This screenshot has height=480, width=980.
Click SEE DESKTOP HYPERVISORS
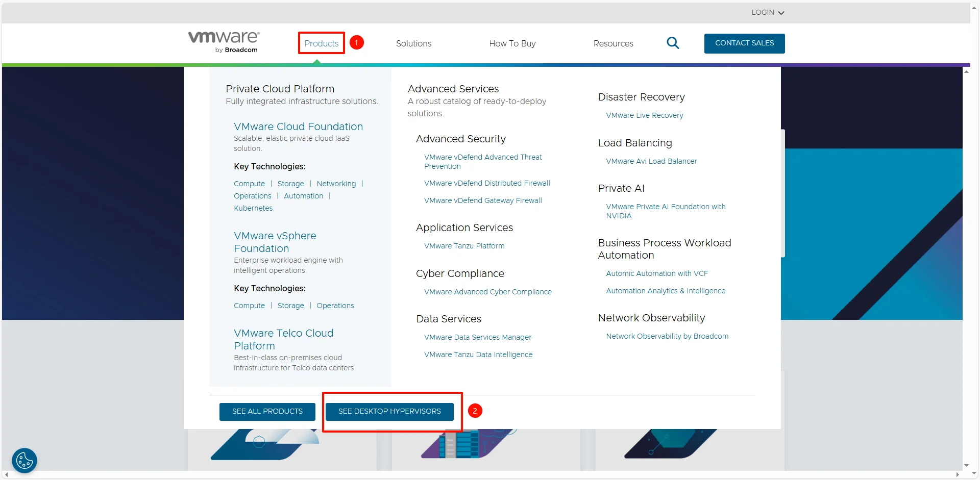point(389,411)
